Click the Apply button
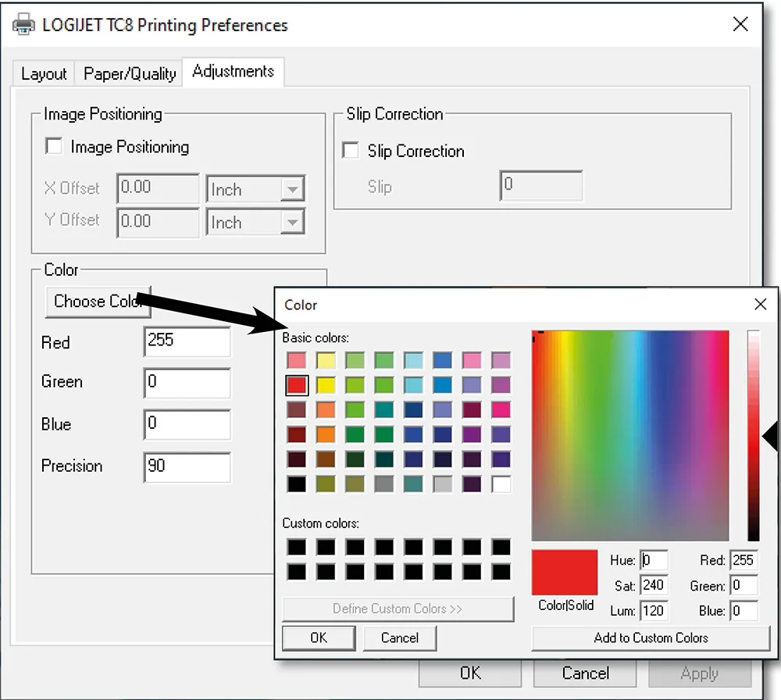Screen dimensions: 781x700 (700, 674)
